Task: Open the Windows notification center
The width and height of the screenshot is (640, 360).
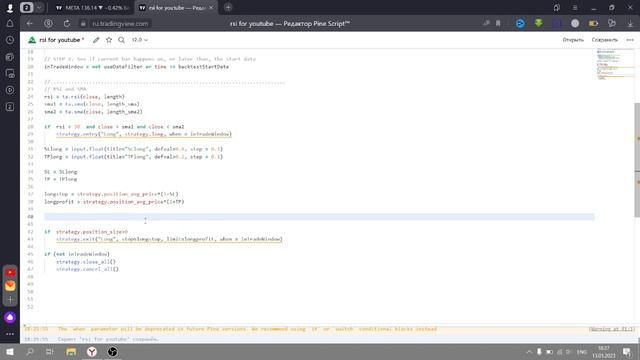Action: [x=627, y=352]
